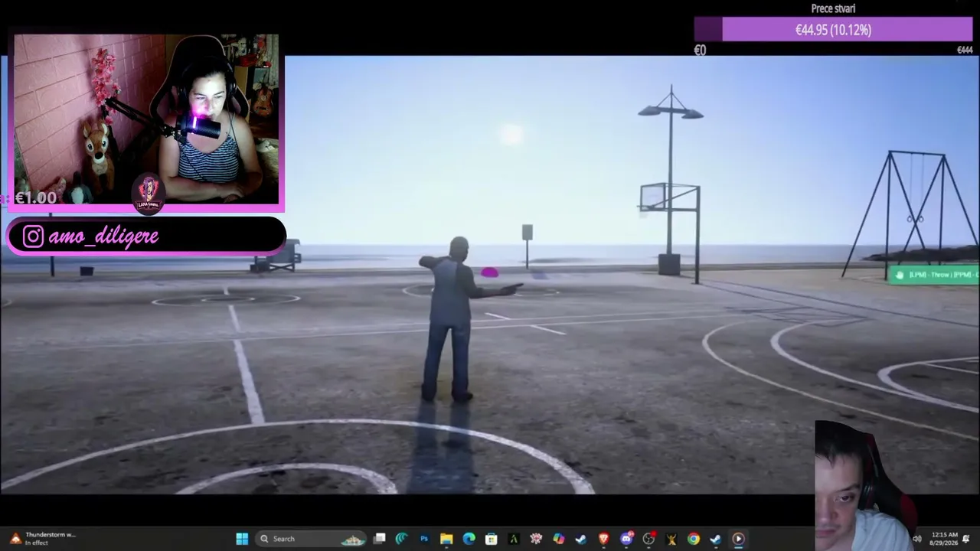Open the Steam icon beside Brave

click(x=581, y=539)
